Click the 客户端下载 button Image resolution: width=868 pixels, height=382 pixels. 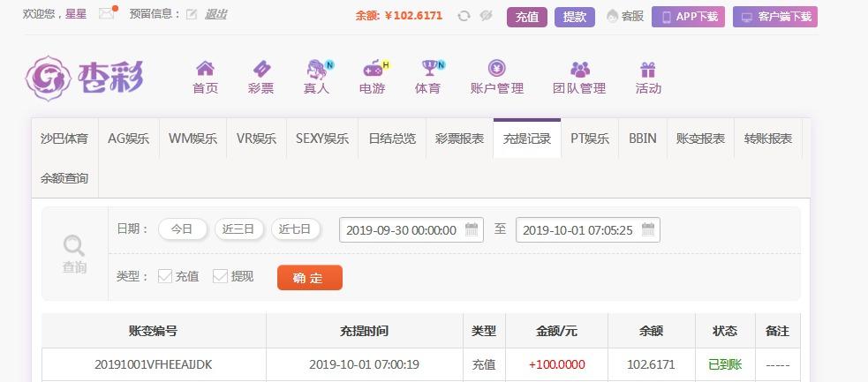tap(775, 17)
